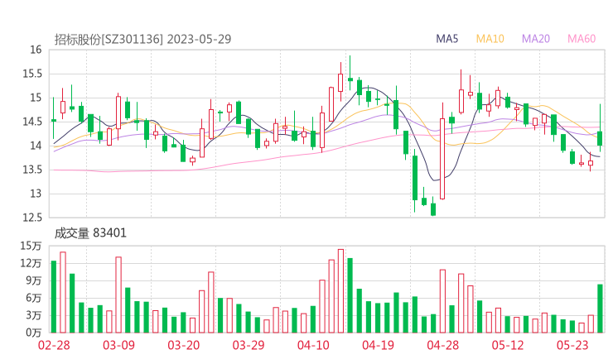Click the MA5 legend label

[446, 39]
